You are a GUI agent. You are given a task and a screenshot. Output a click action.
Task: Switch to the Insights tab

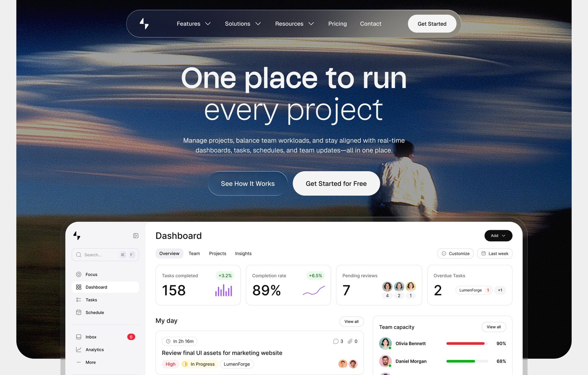click(x=243, y=253)
